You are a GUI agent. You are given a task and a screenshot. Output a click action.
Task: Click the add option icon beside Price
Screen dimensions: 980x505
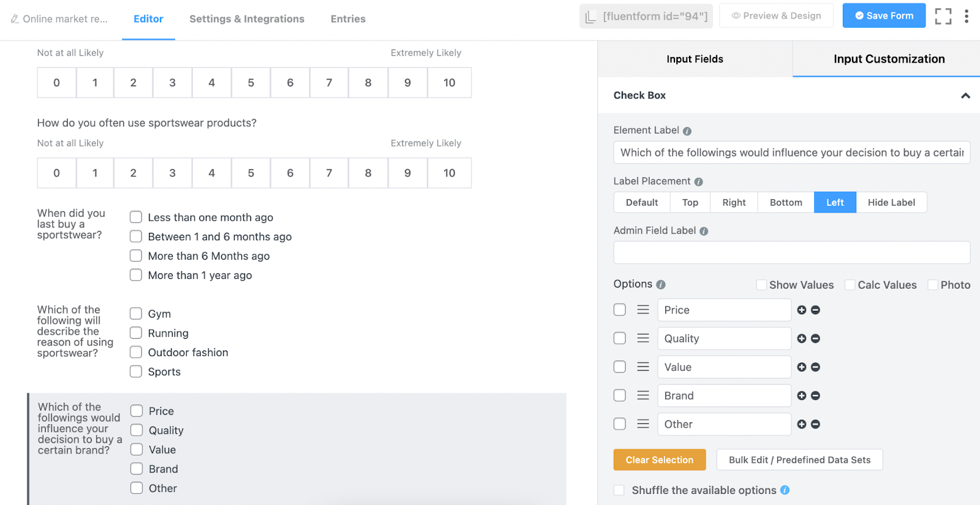[x=802, y=310]
